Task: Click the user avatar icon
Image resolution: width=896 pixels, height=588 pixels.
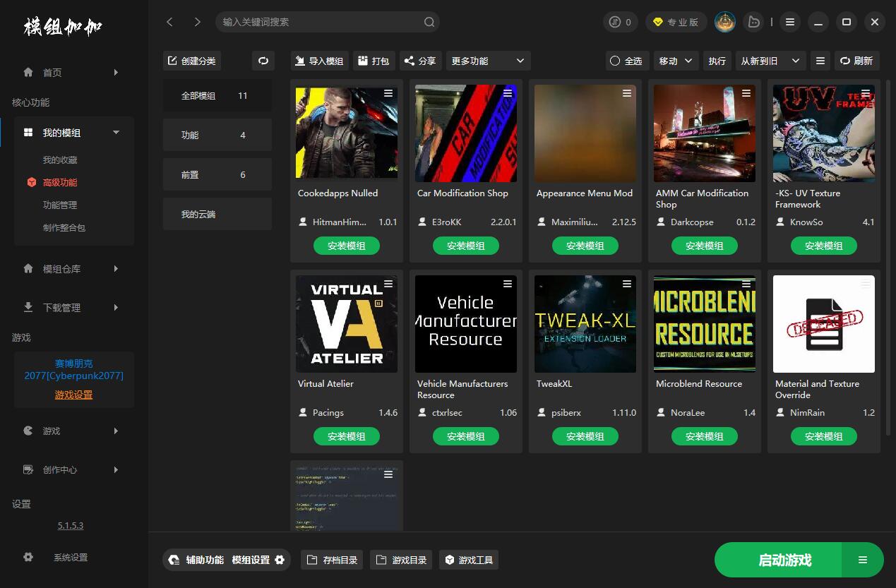Action: pyautogui.click(x=724, y=22)
